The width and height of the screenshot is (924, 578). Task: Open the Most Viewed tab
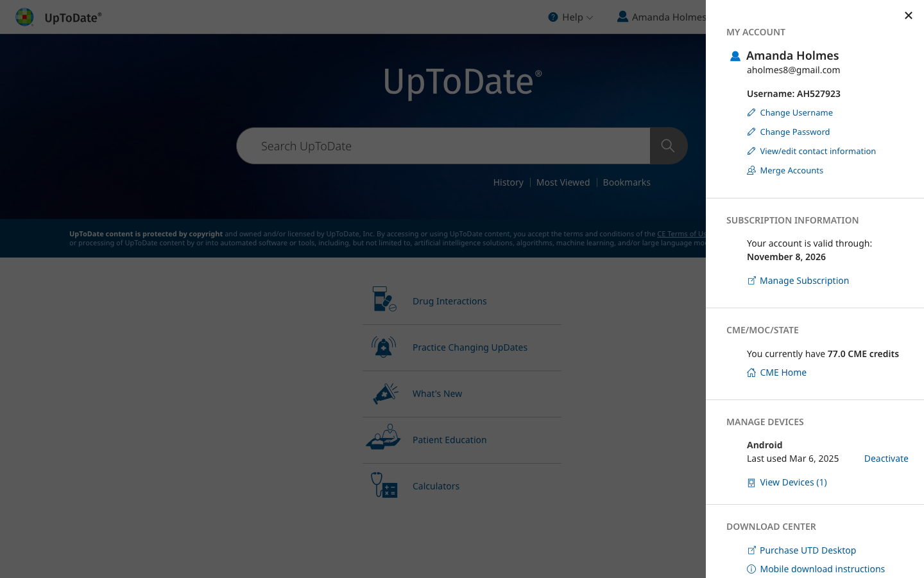563,182
